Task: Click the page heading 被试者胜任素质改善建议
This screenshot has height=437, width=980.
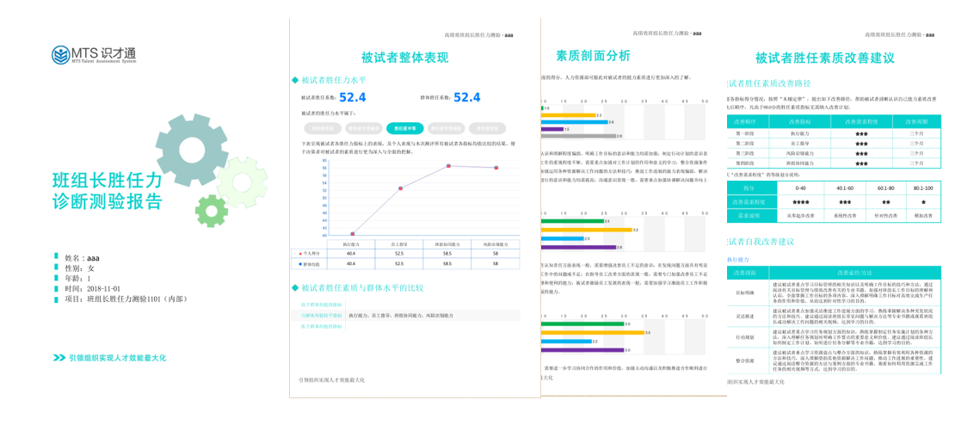Action: 824,58
